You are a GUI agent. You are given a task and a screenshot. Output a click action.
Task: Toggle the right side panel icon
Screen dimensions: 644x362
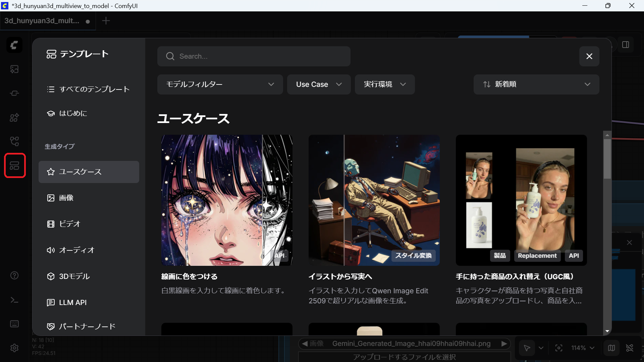pyautogui.click(x=625, y=45)
